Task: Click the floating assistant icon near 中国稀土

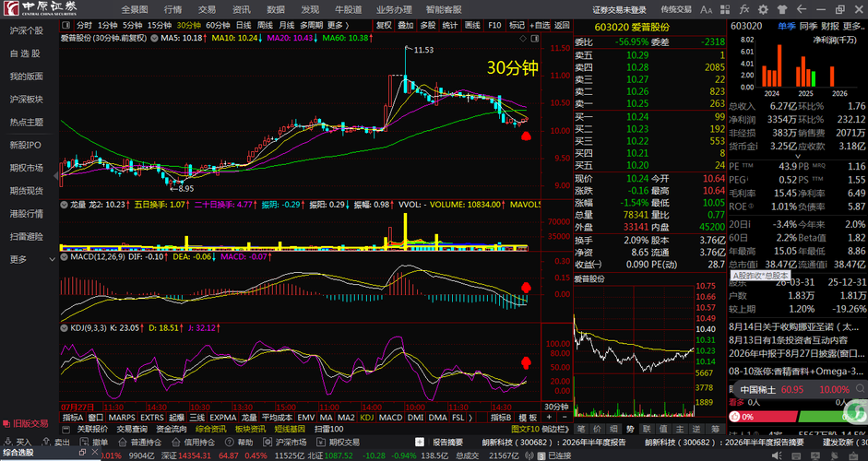Action: click(x=856, y=411)
